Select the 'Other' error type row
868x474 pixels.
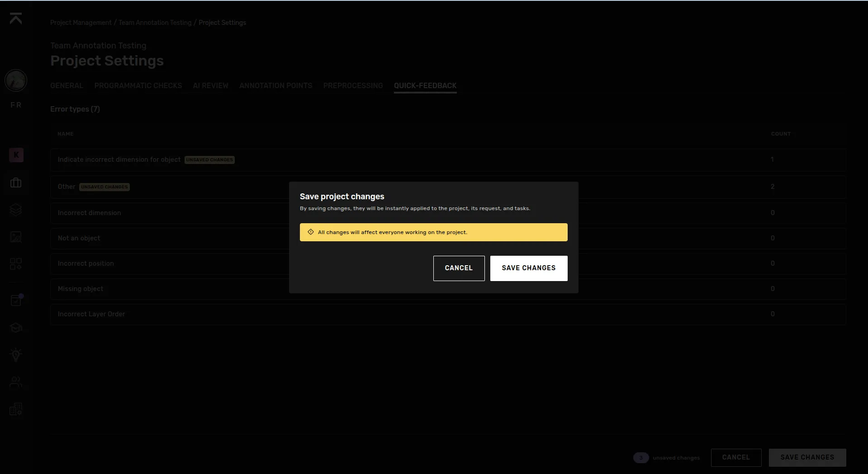[448, 187]
